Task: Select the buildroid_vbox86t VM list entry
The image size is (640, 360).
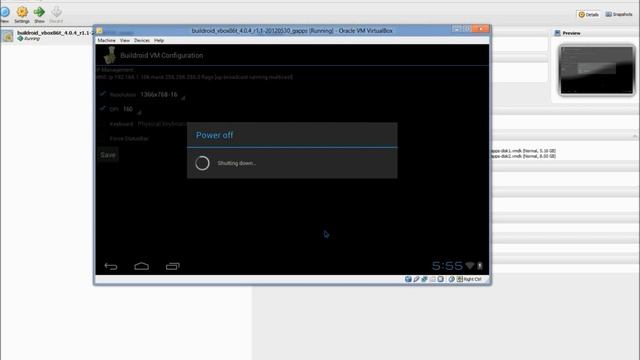Action: pyautogui.click(x=47, y=36)
